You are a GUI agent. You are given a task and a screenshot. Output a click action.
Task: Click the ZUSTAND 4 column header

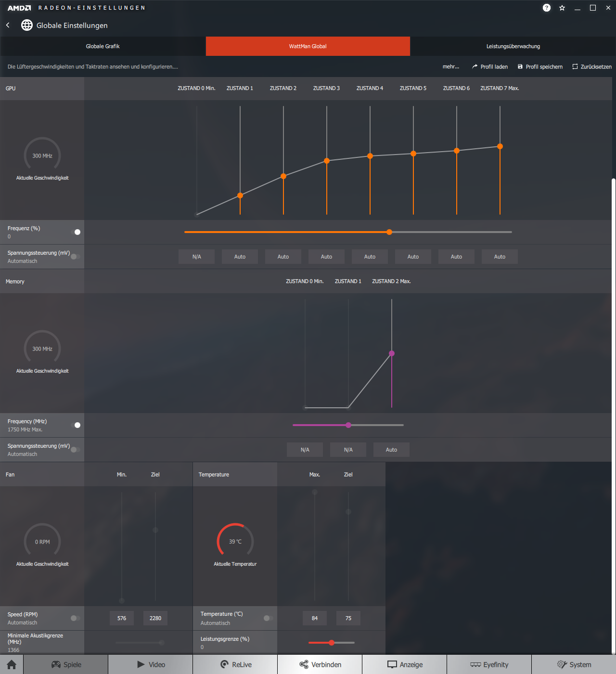370,88
